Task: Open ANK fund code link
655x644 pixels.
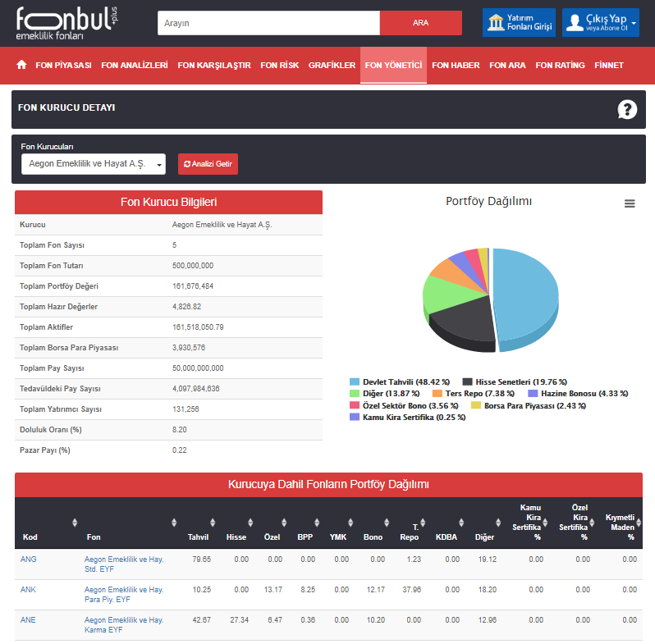Action: [28, 590]
